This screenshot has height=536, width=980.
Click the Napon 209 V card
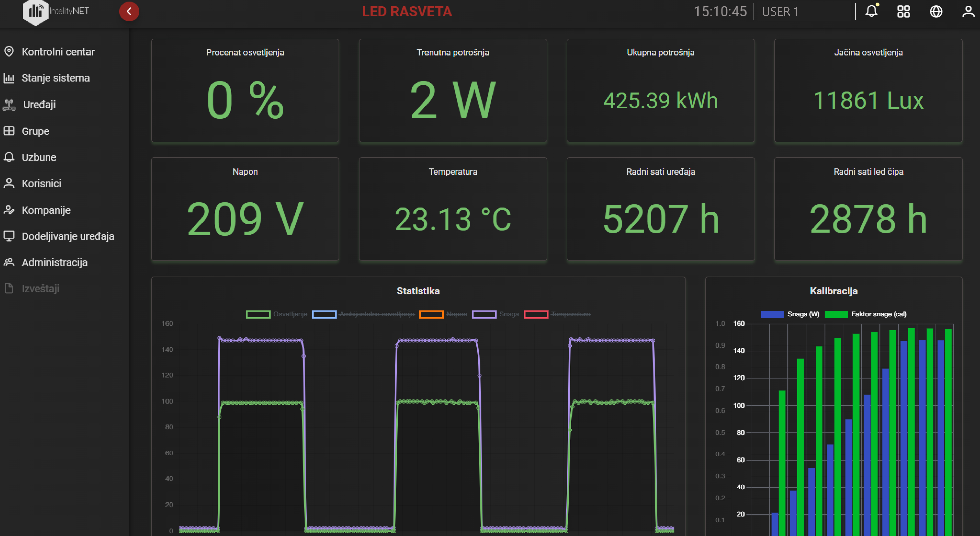coord(245,209)
